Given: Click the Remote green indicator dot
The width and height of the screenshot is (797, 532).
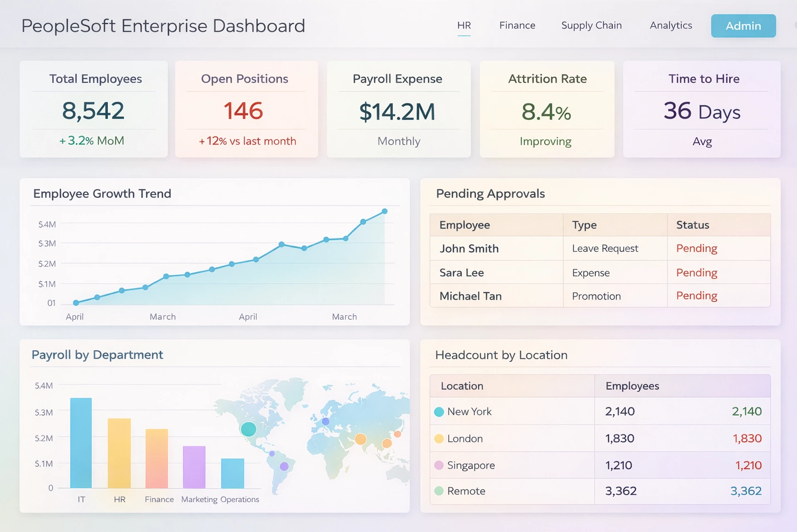Looking at the screenshot, I should coord(439,491).
